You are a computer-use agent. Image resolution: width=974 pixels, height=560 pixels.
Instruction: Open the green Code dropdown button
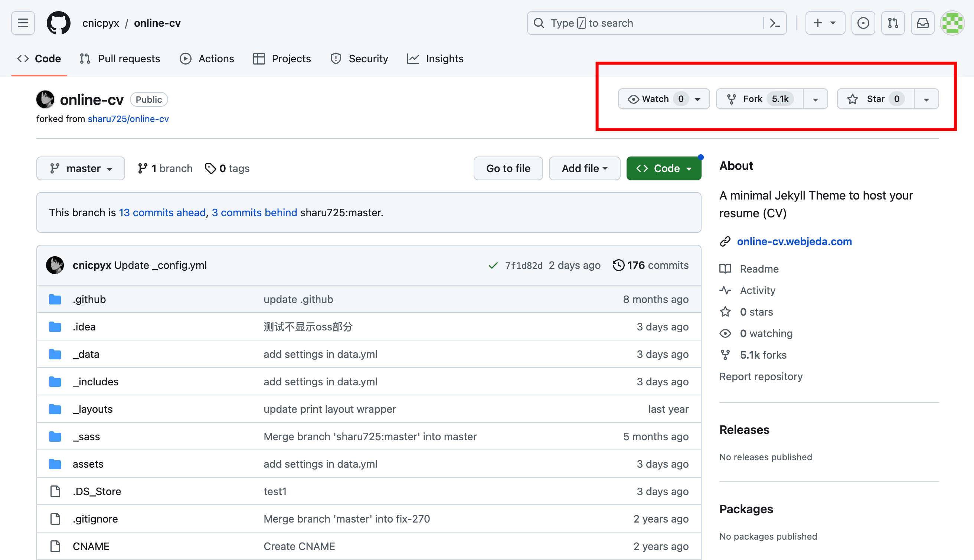[663, 168]
